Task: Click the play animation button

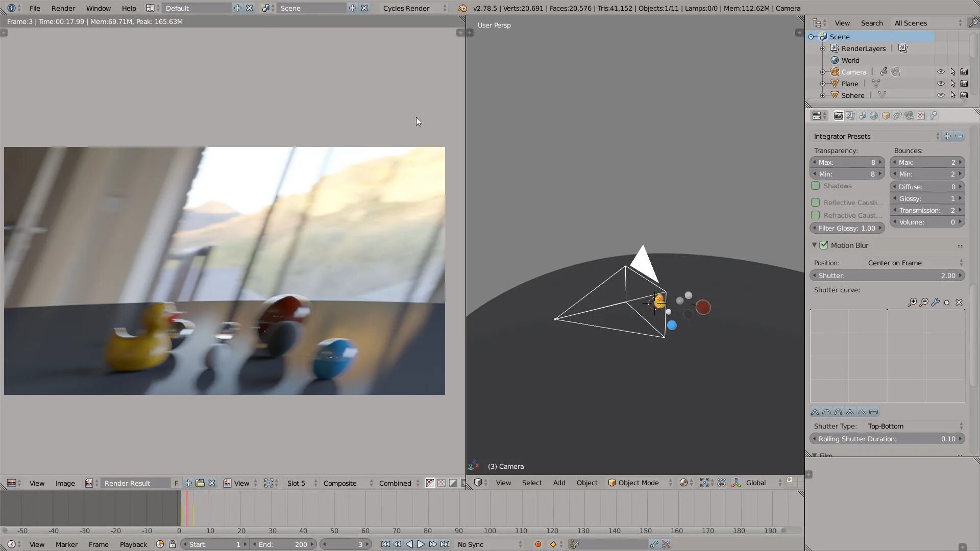Action: (421, 544)
